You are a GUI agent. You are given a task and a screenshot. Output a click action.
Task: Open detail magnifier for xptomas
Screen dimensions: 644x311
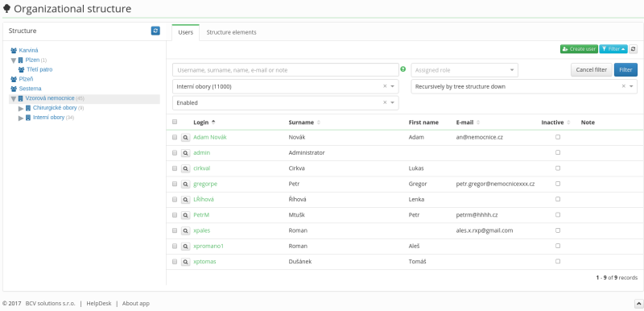point(186,262)
